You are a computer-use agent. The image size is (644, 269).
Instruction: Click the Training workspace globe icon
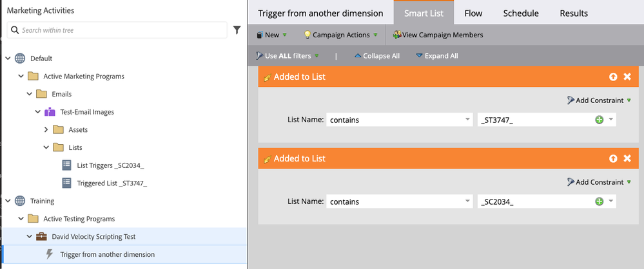pyautogui.click(x=20, y=201)
